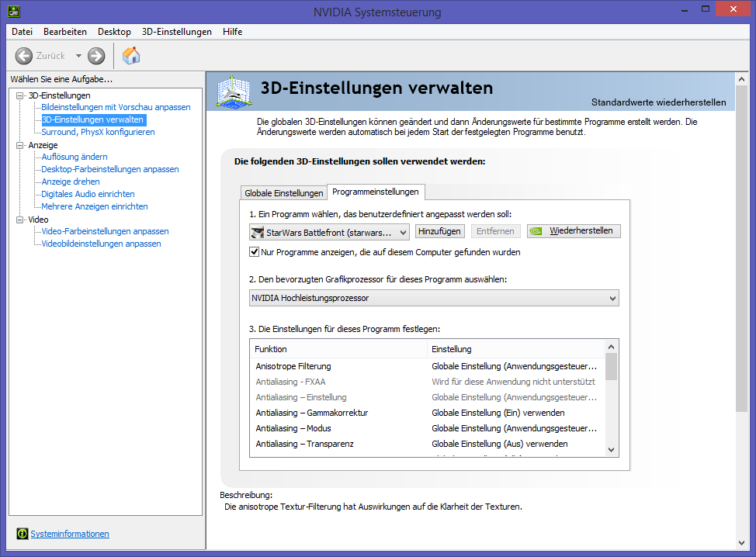Open the preferred Grafikprozessor dropdown

point(434,298)
